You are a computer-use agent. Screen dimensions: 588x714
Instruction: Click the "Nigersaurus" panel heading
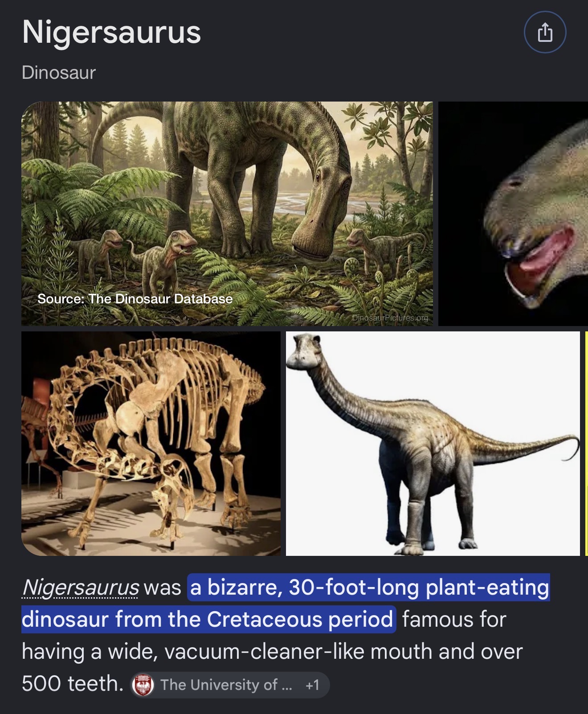tap(111, 32)
